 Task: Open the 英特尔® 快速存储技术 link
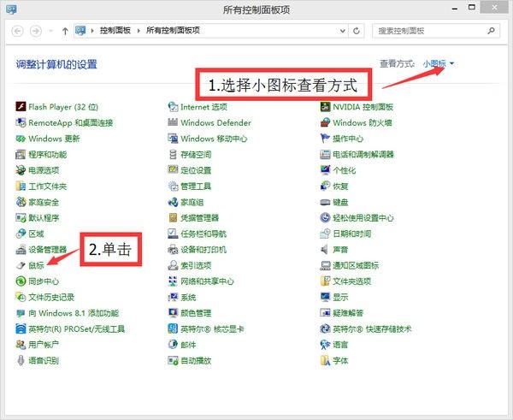[372, 329]
